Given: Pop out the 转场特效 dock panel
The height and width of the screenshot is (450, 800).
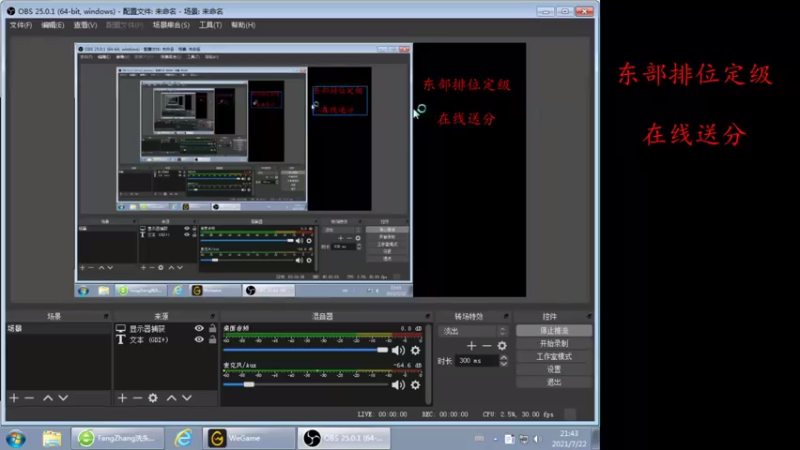Looking at the screenshot, I should [x=506, y=316].
